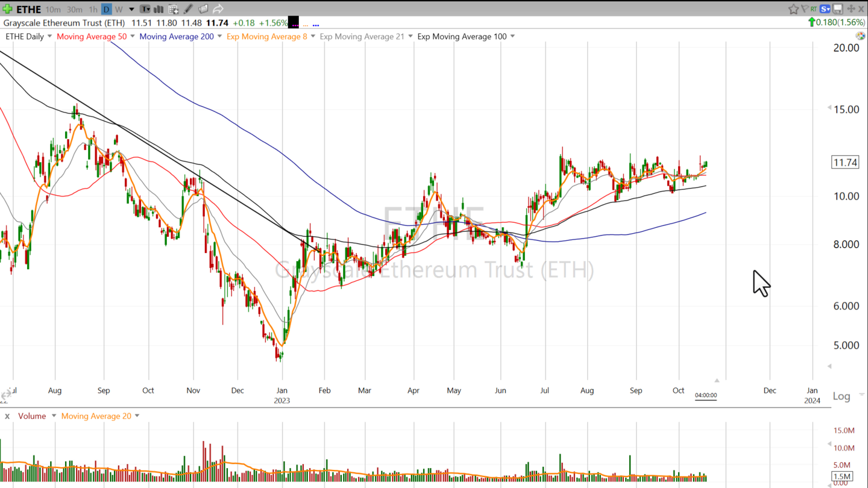Open the chart template (T) menu
The width and height of the screenshot is (868, 488).
[145, 9]
